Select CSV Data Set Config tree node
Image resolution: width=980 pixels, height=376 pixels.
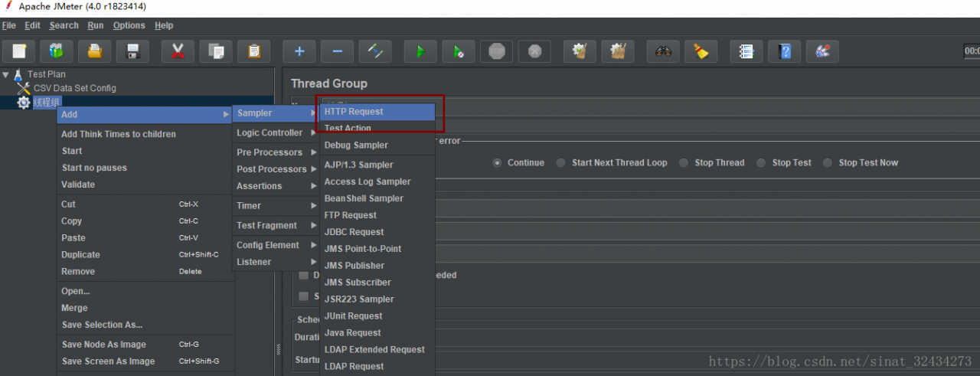(x=74, y=88)
